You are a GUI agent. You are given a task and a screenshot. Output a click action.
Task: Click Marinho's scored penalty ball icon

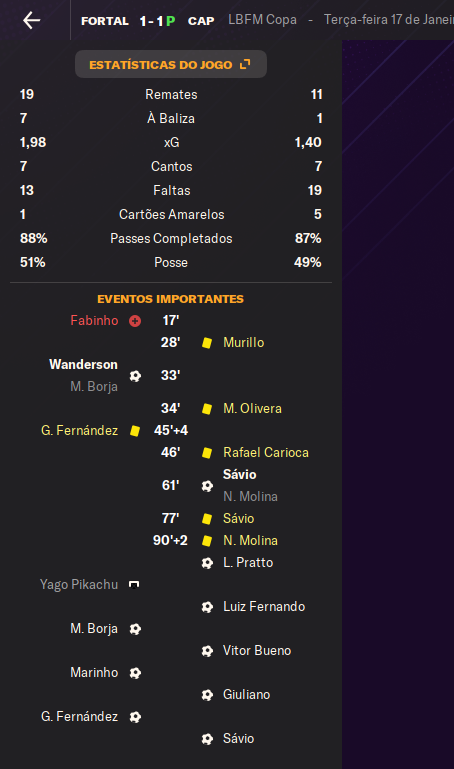(135, 673)
